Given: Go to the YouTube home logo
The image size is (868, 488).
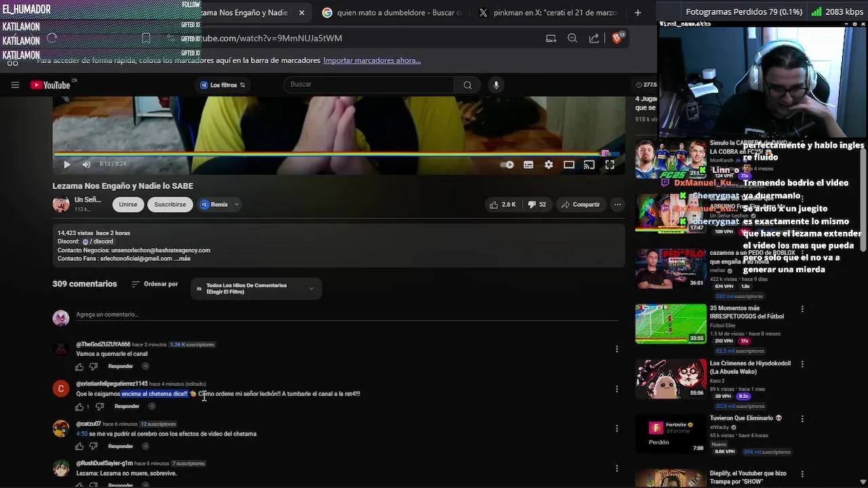Looking at the screenshot, I should (51, 85).
